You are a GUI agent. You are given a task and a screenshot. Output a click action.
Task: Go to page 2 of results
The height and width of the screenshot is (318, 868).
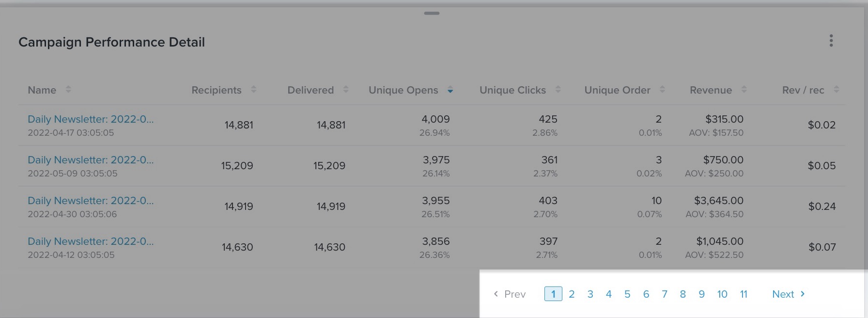572,294
